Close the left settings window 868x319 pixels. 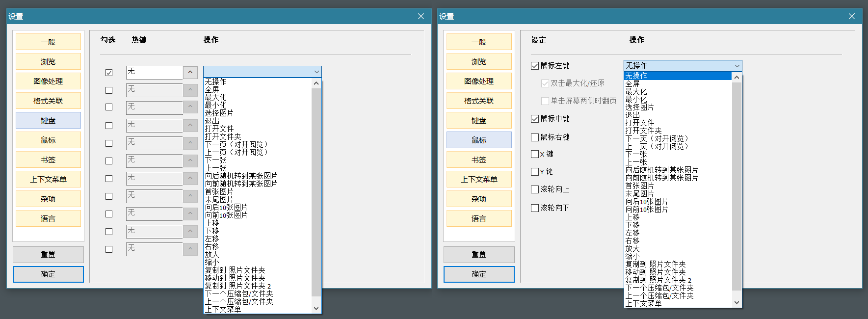point(421,16)
